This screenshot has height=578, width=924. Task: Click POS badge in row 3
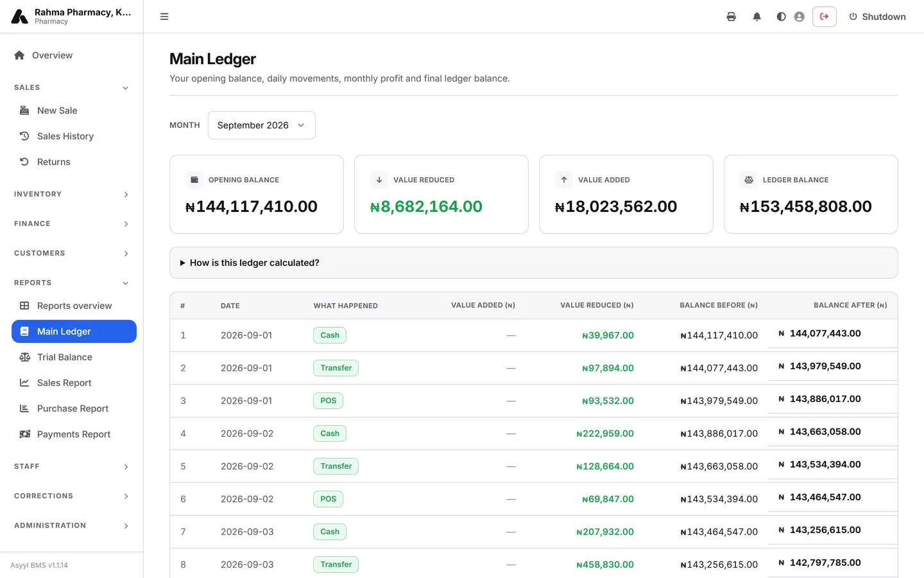tap(328, 401)
